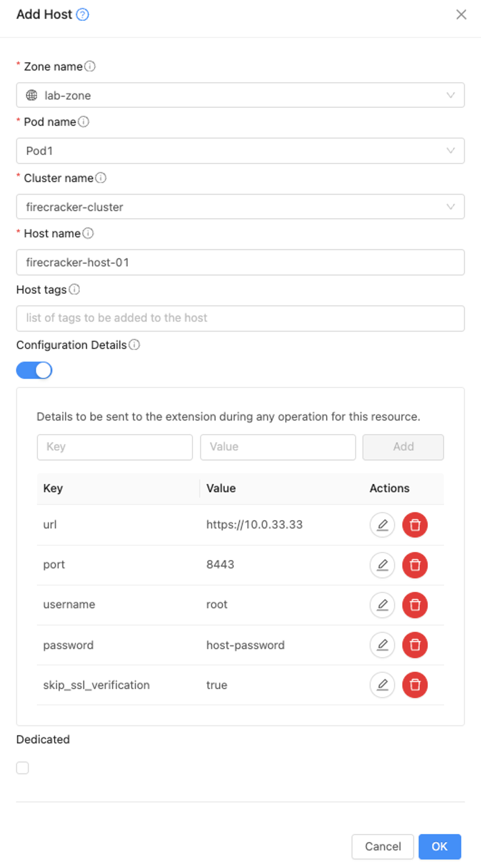This screenshot has width=481, height=868.
Task: Click info icon beside Configuration Details
Action: click(x=134, y=345)
